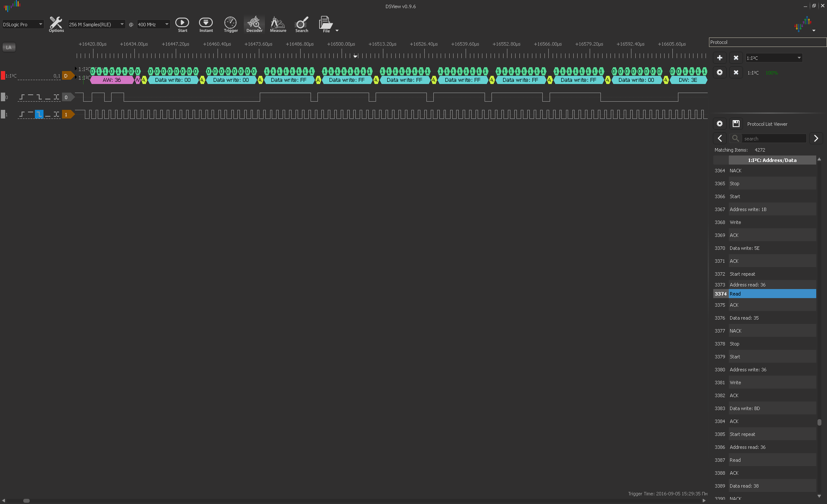This screenshot has height=504, width=827.
Task: Toggle the Decoder panel icon
Action: [x=254, y=24]
